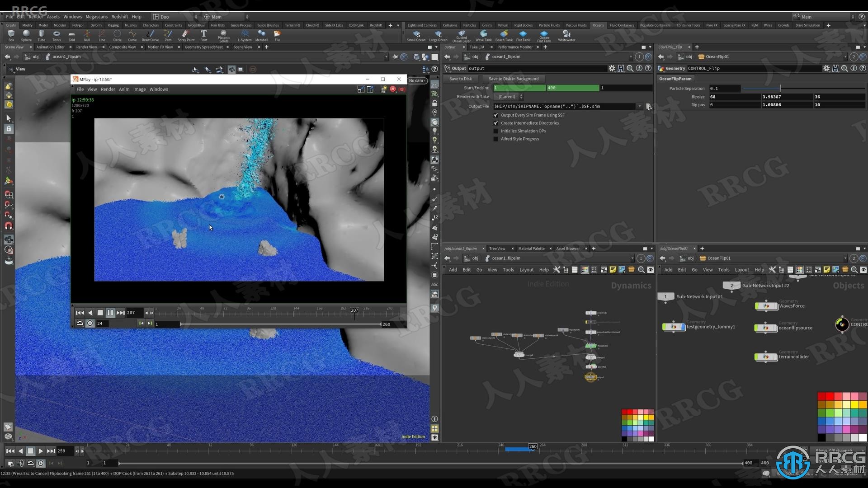This screenshot has width=868, height=488.
Task: Select the Spray Paint shelf tool
Action: [186, 35]
